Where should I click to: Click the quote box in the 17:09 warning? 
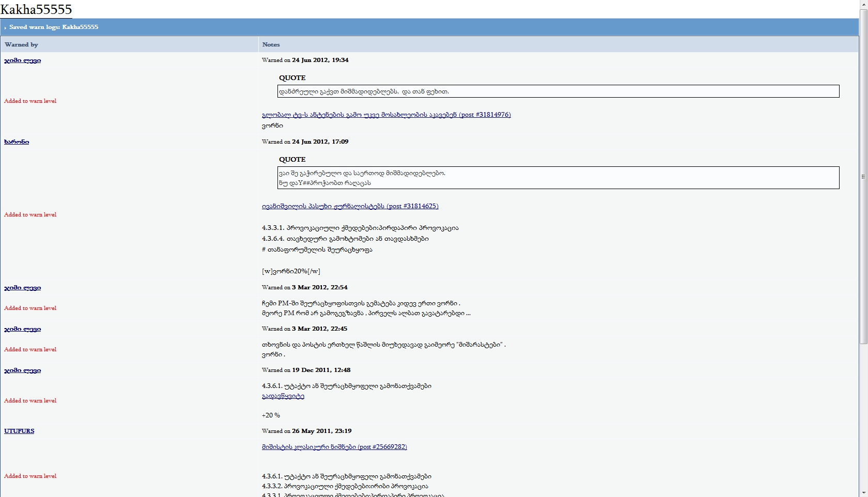pyautogui.click(x=558, y=178)
